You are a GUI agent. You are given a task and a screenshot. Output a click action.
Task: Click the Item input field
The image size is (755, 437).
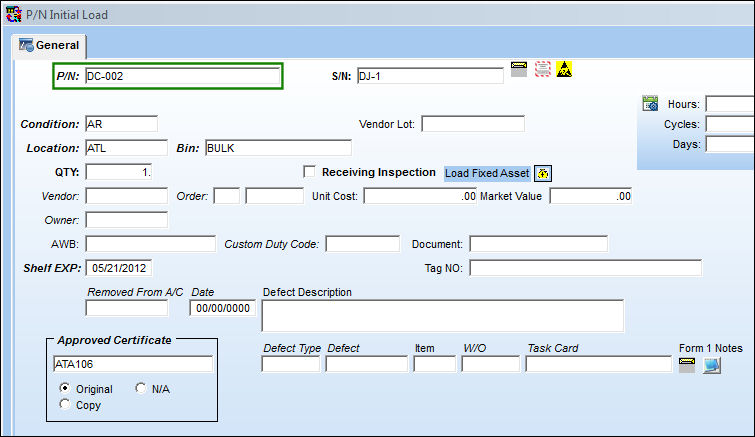[434, 364]
